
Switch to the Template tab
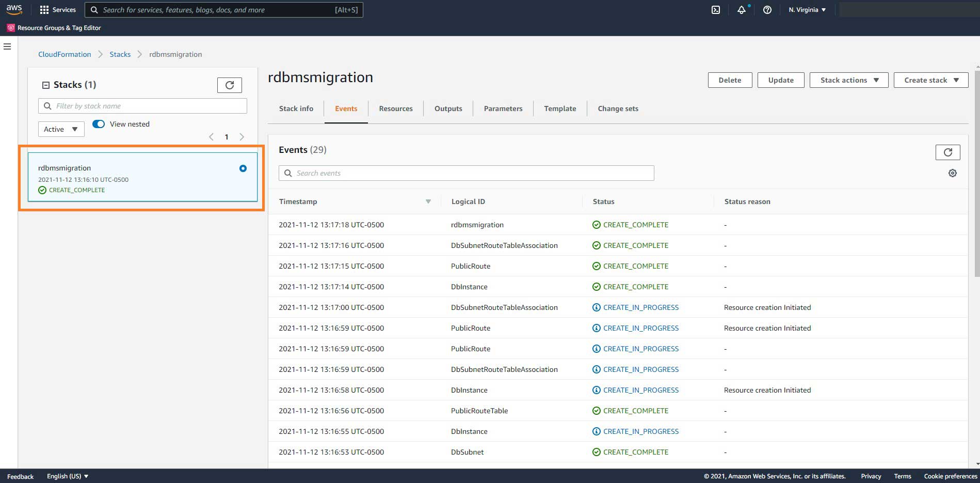[x=560, y=108]
